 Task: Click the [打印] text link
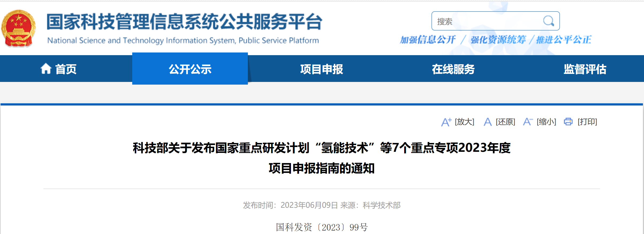coord(588,122)
